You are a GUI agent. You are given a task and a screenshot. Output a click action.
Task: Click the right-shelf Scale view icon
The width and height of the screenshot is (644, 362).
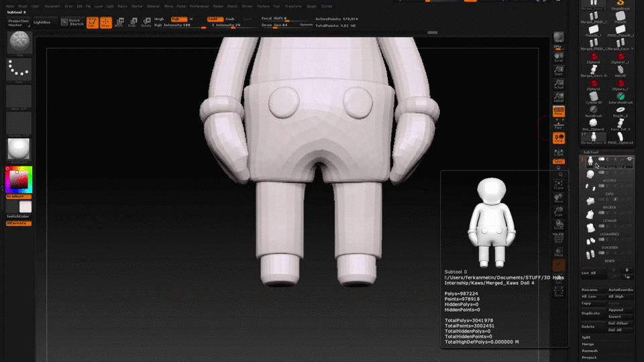[559, 211]
